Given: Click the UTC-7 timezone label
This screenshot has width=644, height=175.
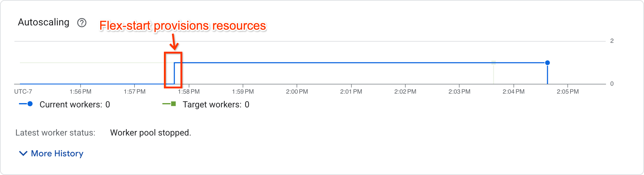Looking at the screenshot, I should click(23, 91).
